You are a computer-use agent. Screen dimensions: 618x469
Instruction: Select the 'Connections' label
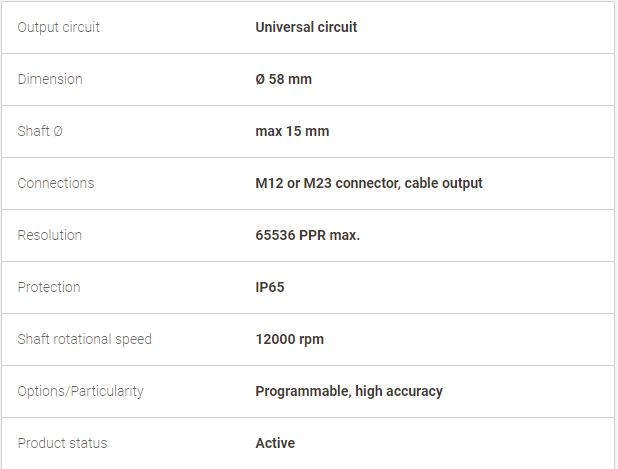[x=56, y=183]
